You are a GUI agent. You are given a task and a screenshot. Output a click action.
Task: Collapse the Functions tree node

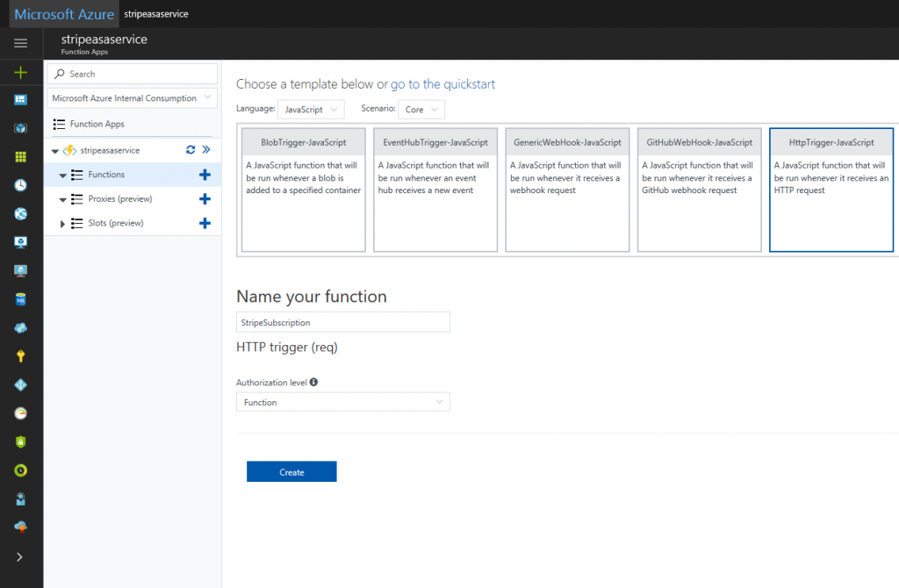62,176
